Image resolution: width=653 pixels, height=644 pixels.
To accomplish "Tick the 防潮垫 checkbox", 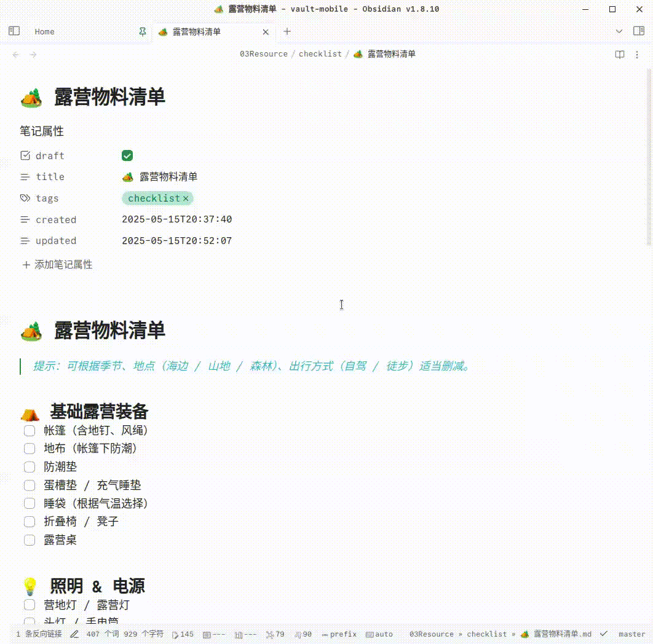I will point(30,467).
